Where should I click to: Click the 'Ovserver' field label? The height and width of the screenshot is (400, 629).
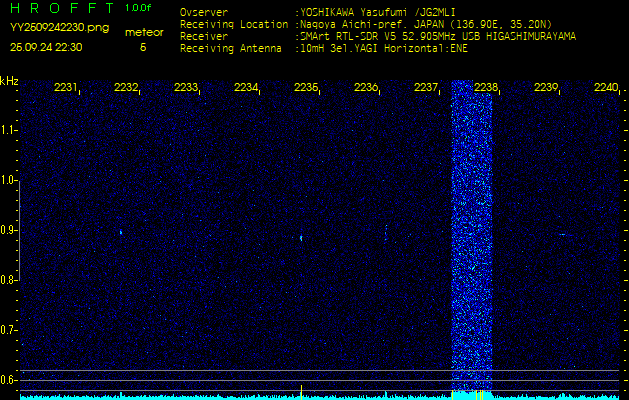pos(204,12)
